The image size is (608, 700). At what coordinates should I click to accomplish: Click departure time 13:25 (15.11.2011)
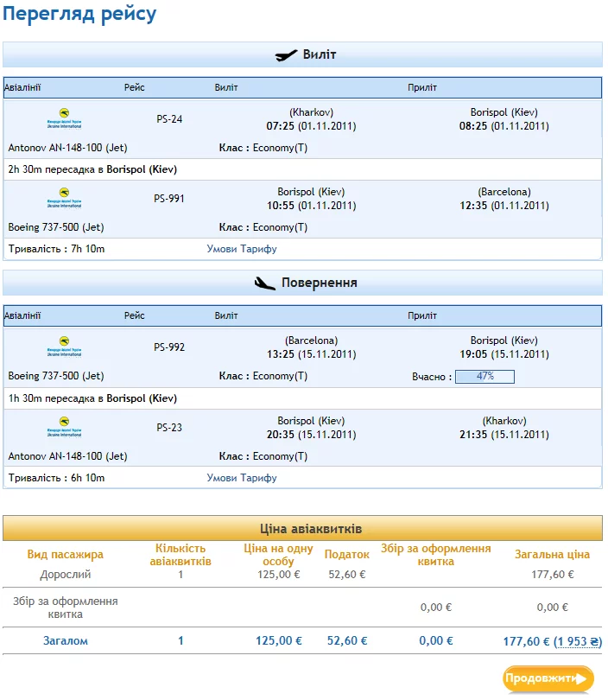(311, 354)
